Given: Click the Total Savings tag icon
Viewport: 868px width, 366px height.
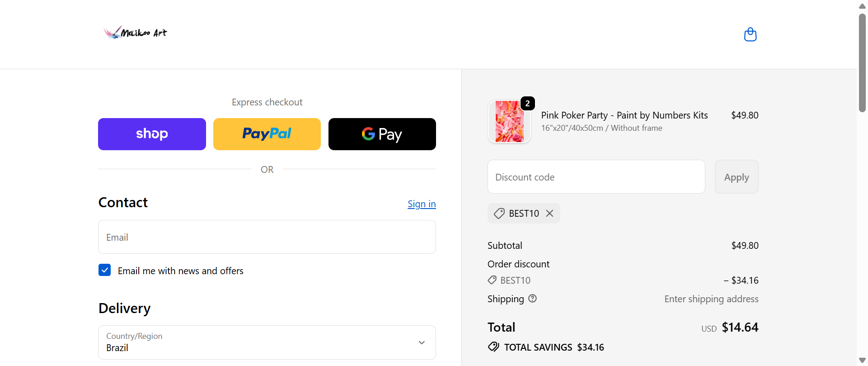Looking at the screenshot, I should pyautogui.click(x=493, y=347).
